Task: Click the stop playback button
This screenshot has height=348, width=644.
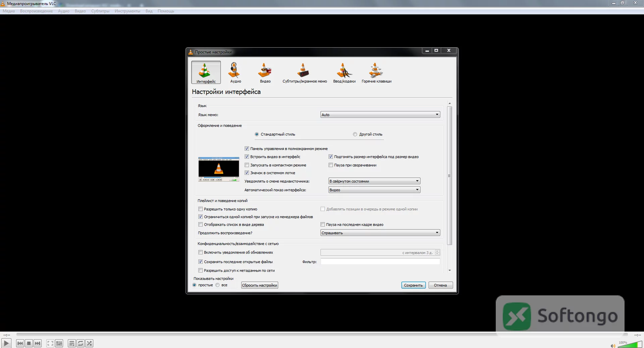Action: [x=29, y=343]
